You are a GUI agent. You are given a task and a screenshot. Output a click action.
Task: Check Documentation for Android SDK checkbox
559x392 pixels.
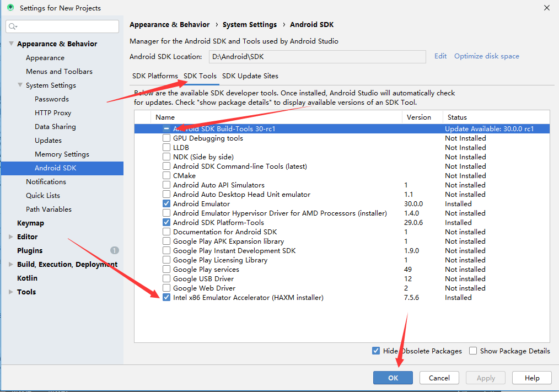pos(166,232)
